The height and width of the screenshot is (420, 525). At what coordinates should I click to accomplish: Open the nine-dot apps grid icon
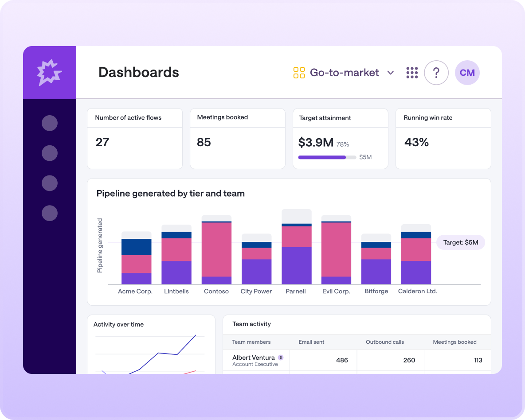click(x=412, y=73)
